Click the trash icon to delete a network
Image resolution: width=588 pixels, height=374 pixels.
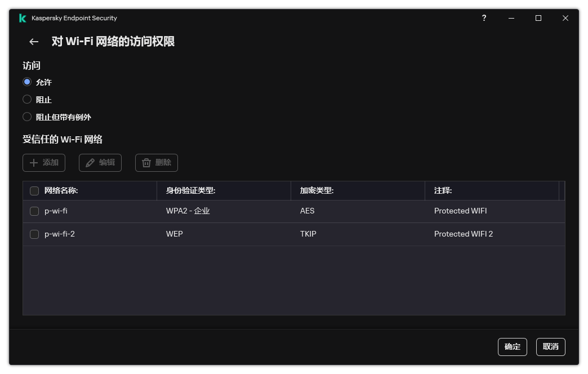tap(146, 162)
